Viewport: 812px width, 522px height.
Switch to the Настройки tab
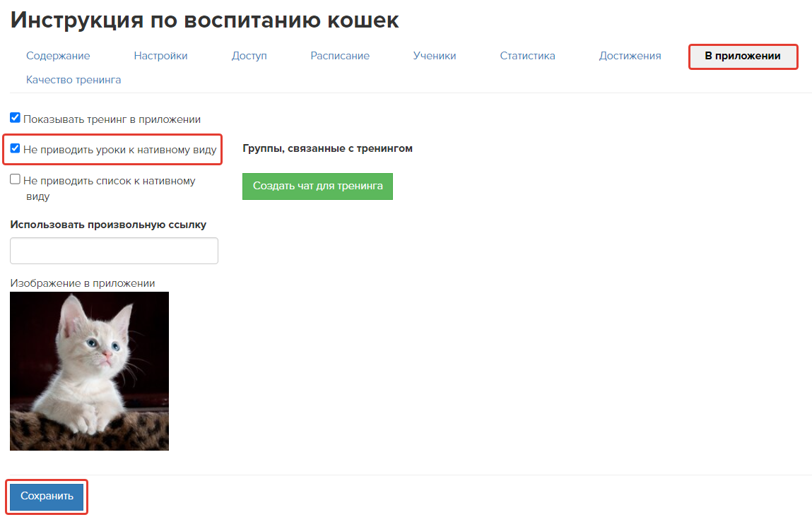pos(160,56)
